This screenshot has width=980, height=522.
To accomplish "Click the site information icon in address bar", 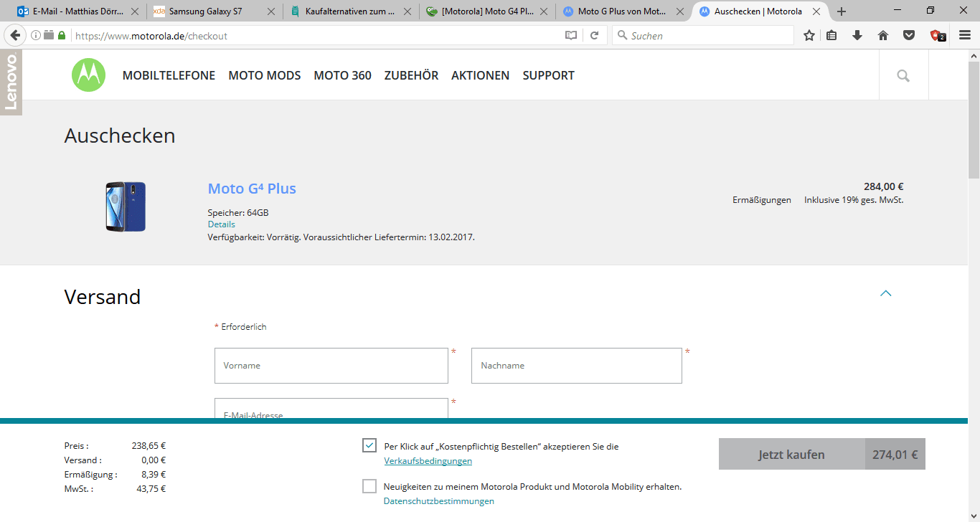I will 36,35.
